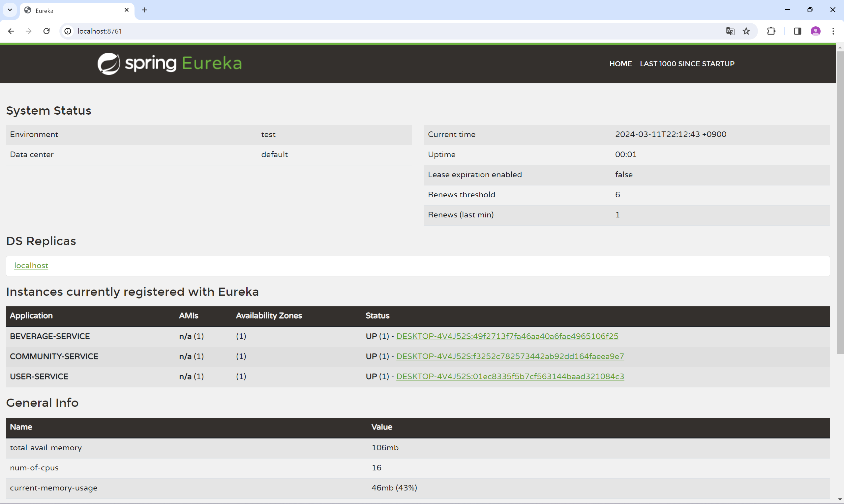Open the BEVERAGE-SERVICE instance link
The width and height of the screenshot is (844, 504).
click(x=507, y=336)
